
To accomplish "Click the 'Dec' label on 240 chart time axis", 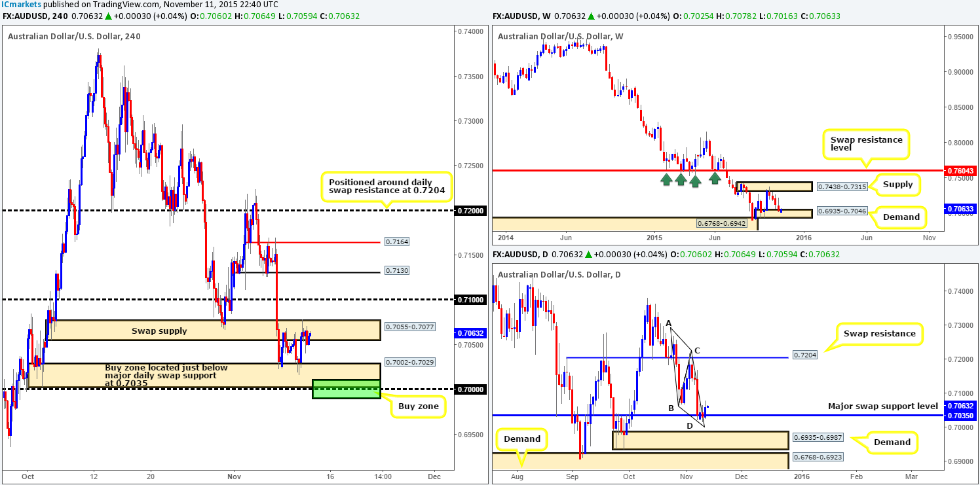I will [x=434, y=476].
